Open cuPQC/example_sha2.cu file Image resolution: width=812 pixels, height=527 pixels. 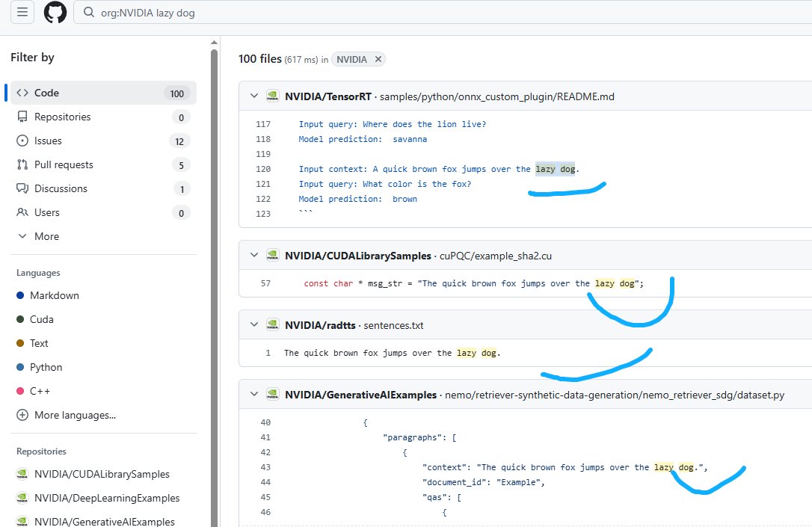click(496, 256)
